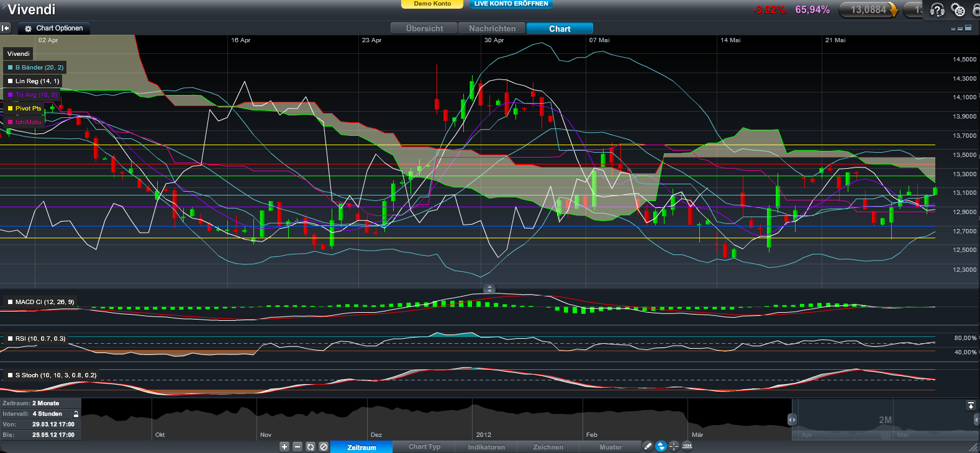Switch to the Nachrichten tab
Viewport: 980px width, 453px height.
click(492, 29)
